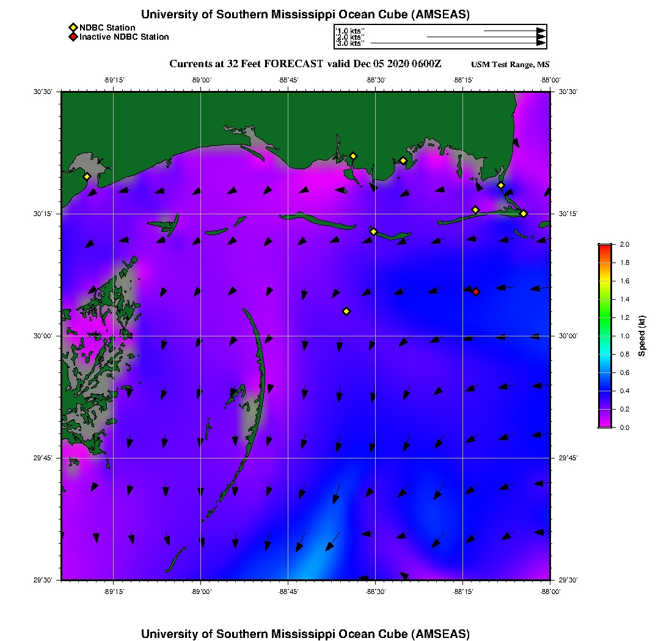Viewport: 672px width, 641px height.
Task: Select the easternmost yellow station marker
Action: pos(524,213)
